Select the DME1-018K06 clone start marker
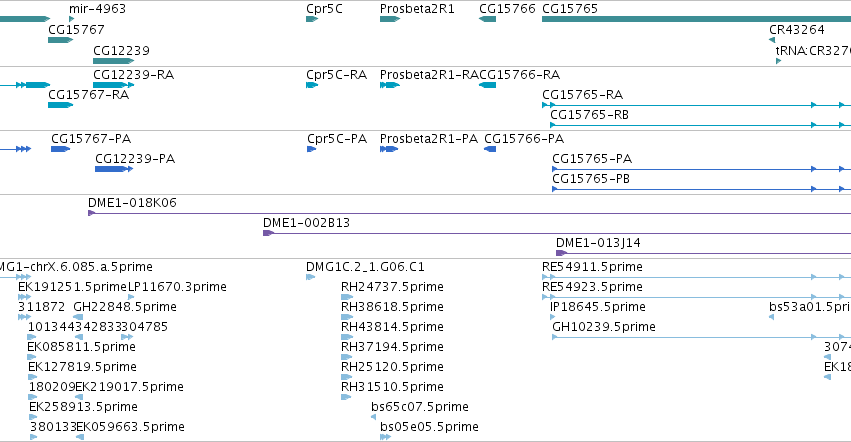 [92, 213]
